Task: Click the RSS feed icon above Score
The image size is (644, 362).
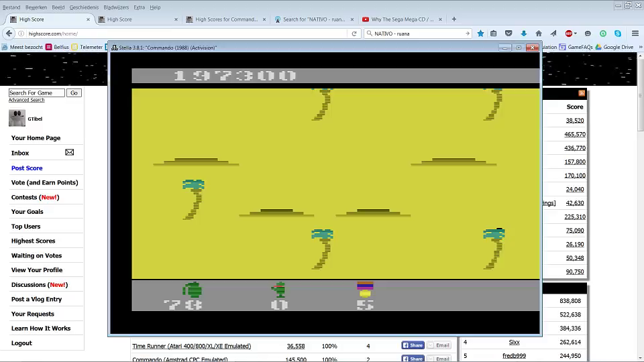Action: 582,93
